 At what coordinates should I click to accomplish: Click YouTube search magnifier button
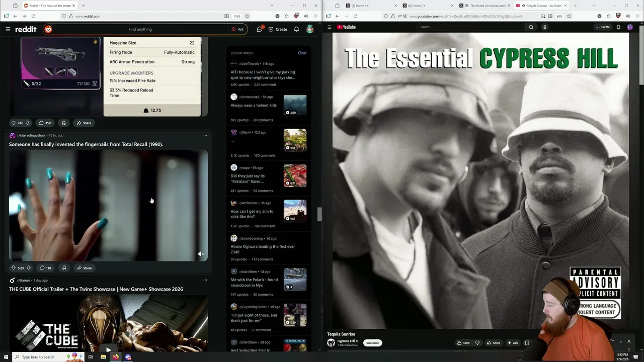[531, 27]
